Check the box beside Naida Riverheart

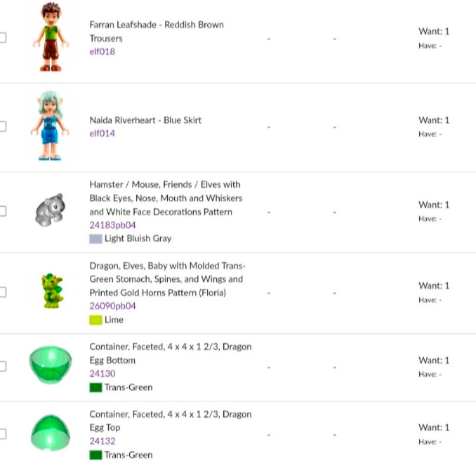(x=2, y=126)
